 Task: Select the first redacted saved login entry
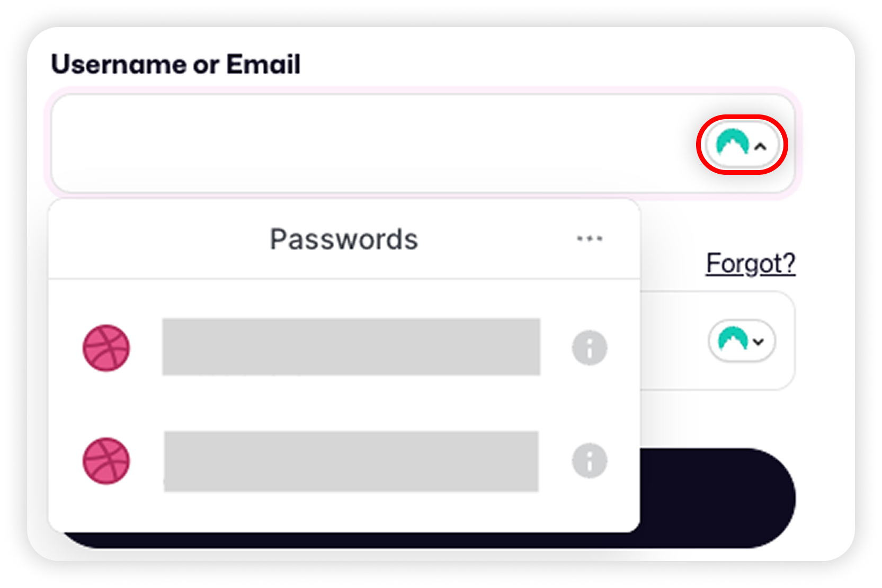pos(351,347)
